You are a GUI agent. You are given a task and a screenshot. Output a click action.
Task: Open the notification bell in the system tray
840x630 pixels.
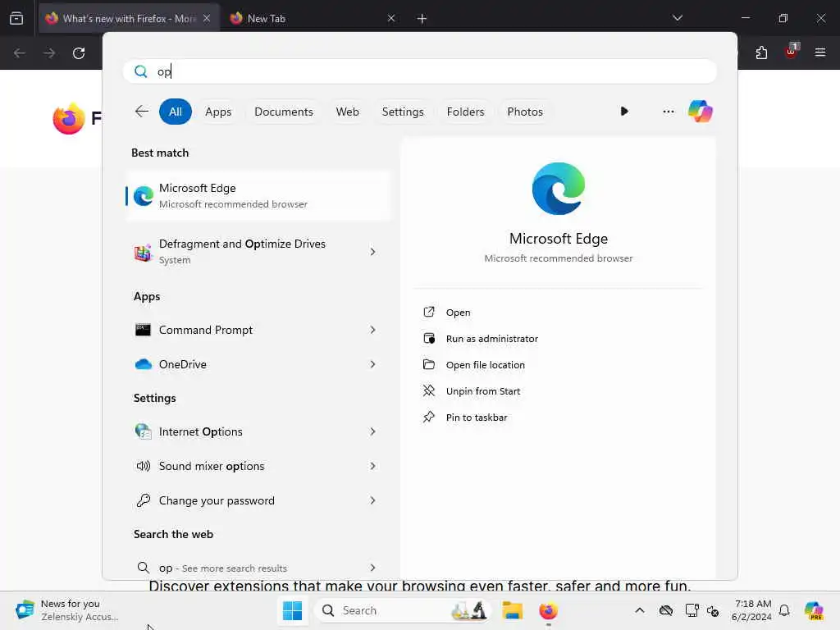click(x=784, y=610)
